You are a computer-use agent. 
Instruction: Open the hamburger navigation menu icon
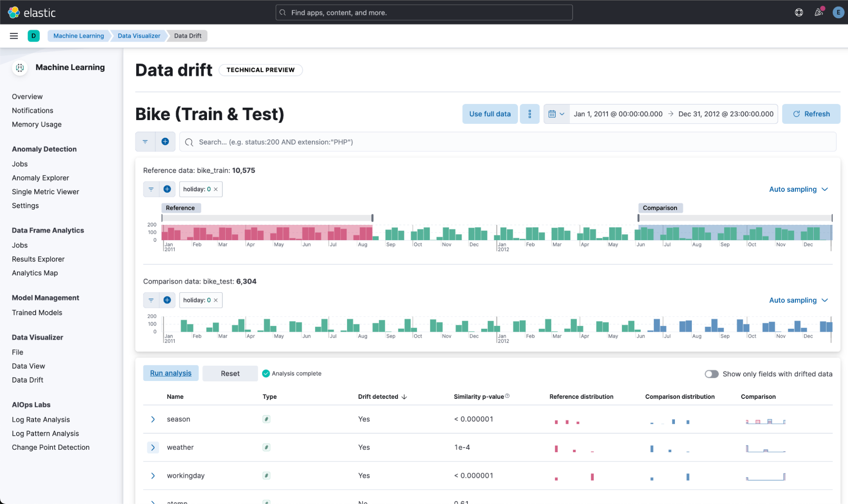14,36
